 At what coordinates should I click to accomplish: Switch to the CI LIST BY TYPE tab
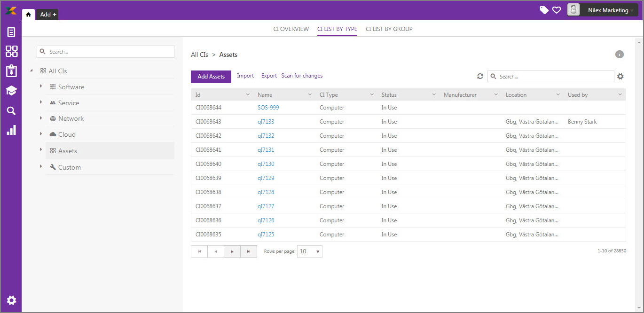click(337, 29)
